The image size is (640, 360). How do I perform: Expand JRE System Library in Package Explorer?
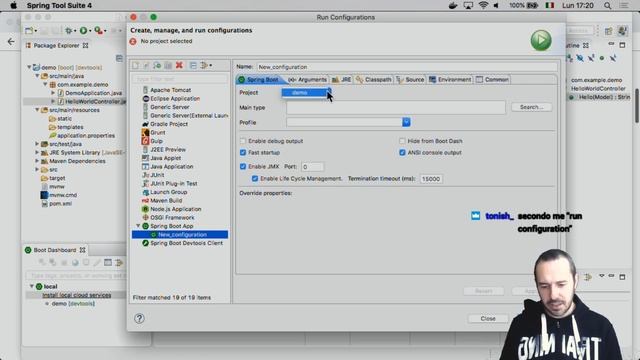tap(37, 152)
